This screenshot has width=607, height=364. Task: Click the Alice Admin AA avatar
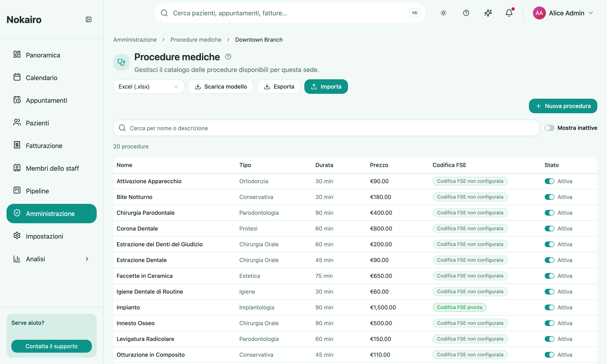point(539,13)
